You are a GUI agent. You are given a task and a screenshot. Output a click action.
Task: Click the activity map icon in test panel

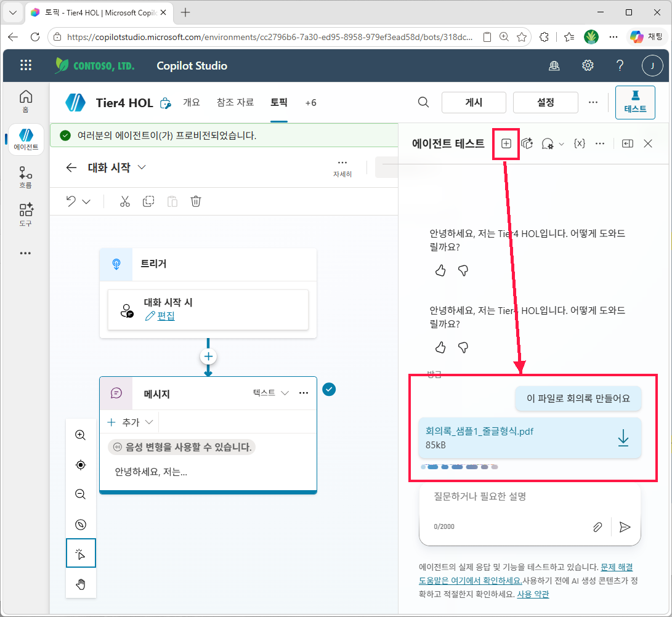coord(527,143)
